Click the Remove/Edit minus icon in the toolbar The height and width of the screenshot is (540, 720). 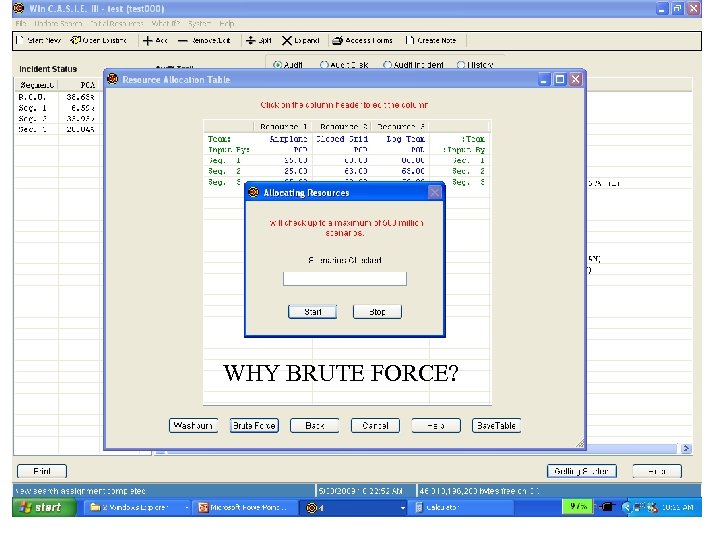click(x=183, y=41)
